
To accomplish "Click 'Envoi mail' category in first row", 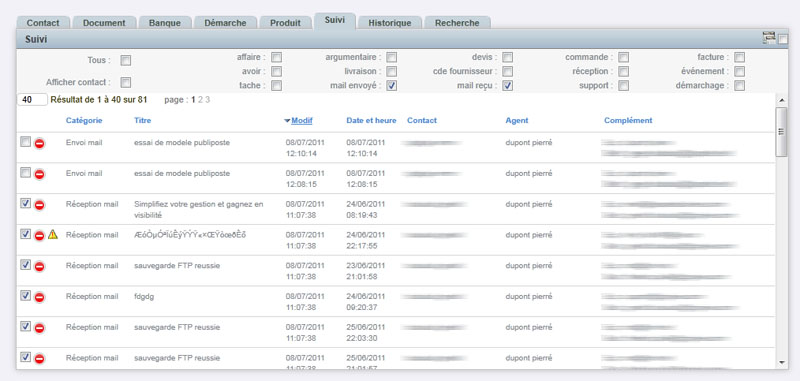I will [x=84, y=143].
